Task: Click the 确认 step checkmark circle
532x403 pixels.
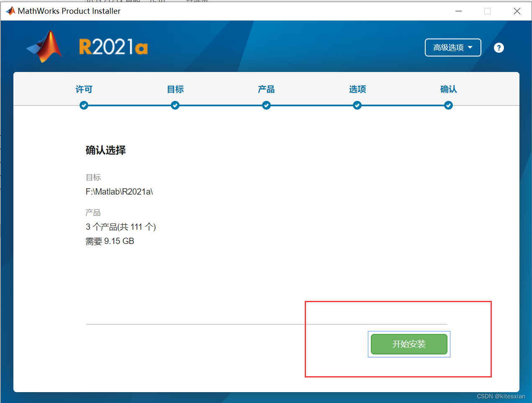Action: [448, 105]
